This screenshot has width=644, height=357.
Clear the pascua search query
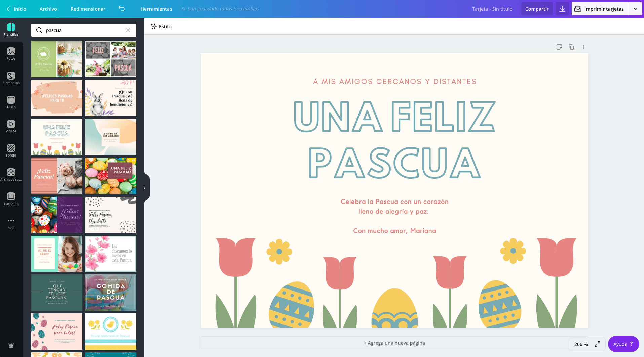128,30
